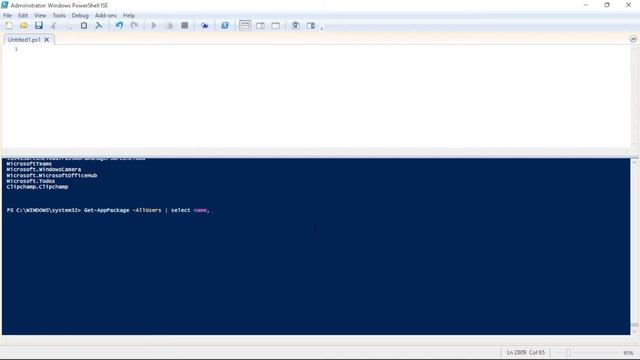Stop the operation with the square icon
The height and width of the screenshot is (360, 640).
(184, 25)
